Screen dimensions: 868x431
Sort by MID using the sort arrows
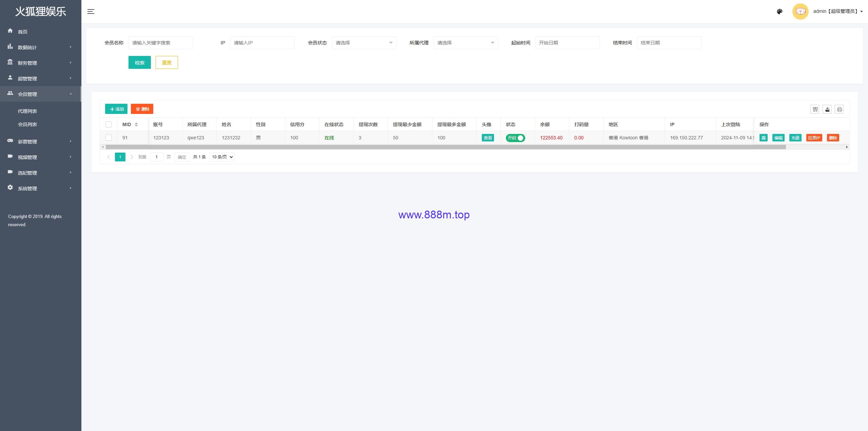point(136,124)
